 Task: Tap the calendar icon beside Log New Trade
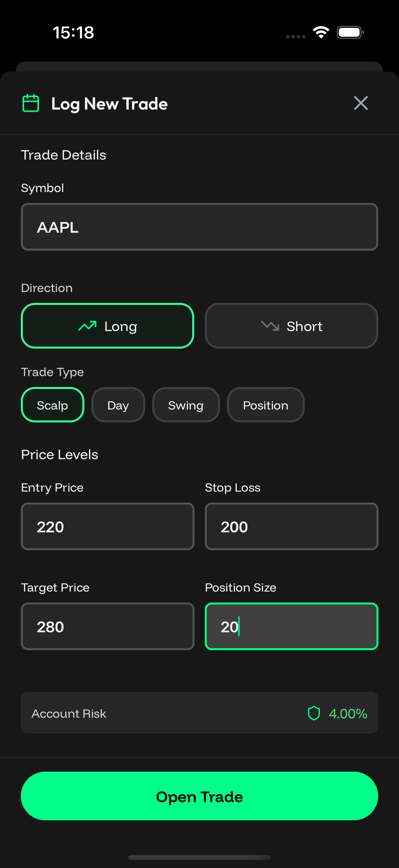pos(31,103)
